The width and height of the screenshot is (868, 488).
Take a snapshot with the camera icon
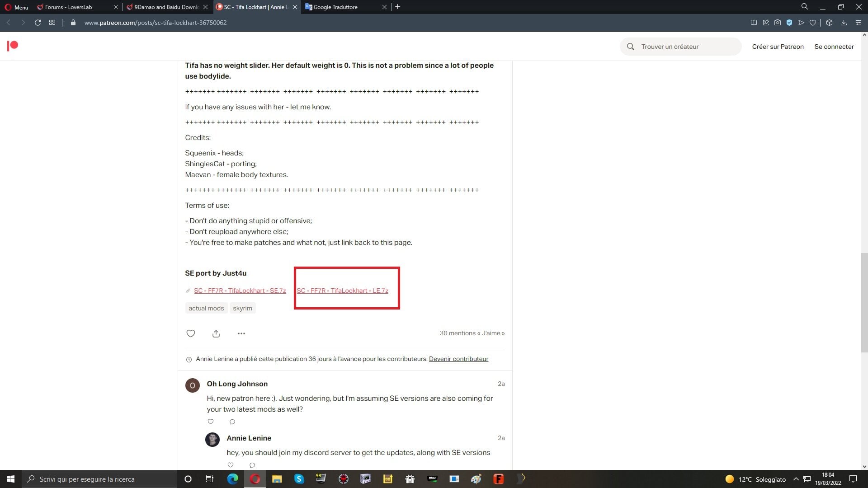coord(778,23)
